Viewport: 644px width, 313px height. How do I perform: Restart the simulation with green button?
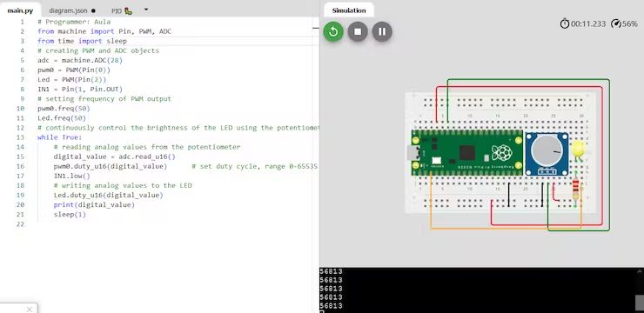[333, 31]
